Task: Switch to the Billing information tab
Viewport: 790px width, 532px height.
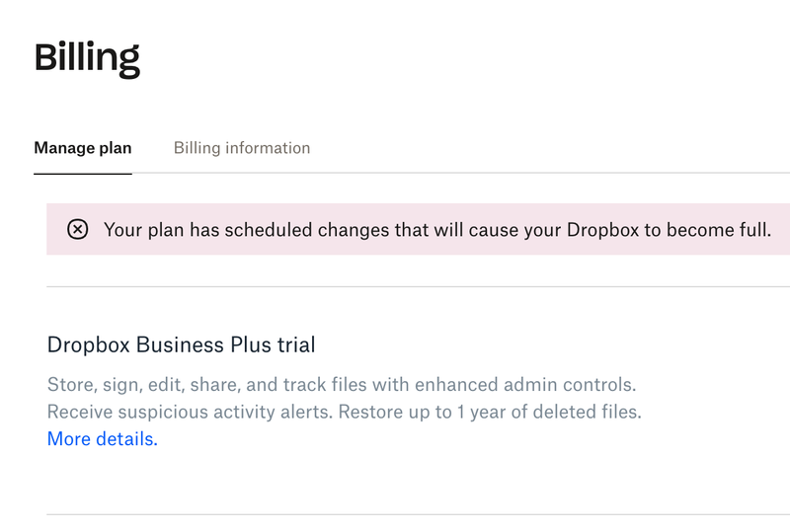Action: tap(242, 148)
